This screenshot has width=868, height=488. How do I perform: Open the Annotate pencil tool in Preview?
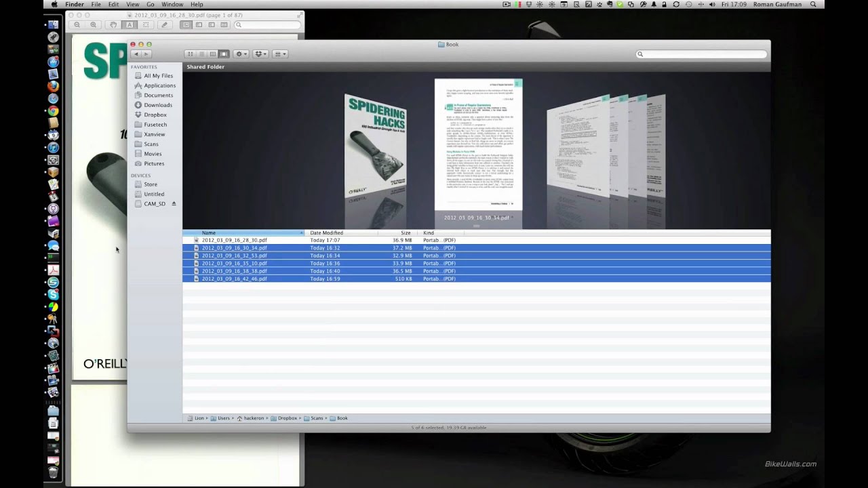164,25
